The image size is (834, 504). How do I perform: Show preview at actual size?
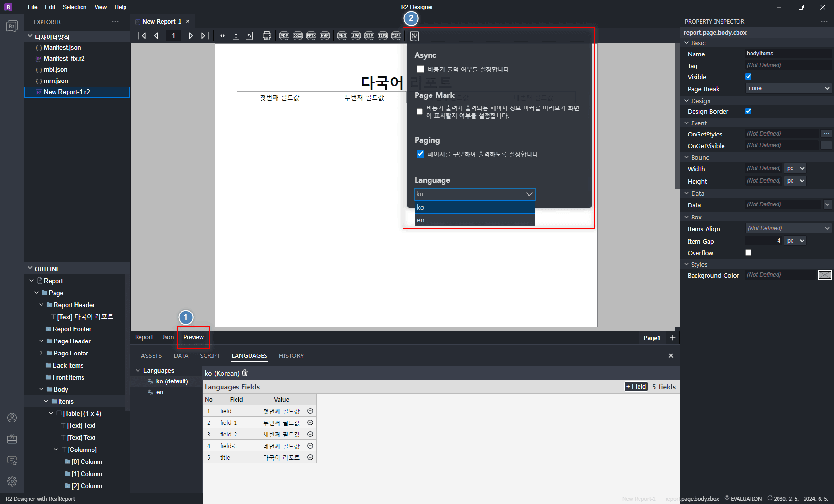[250, 36]
